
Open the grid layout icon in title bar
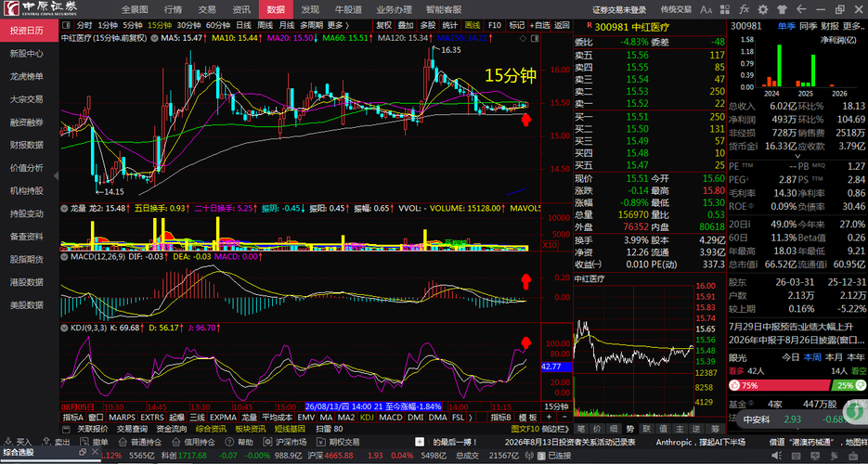[725, 9]
